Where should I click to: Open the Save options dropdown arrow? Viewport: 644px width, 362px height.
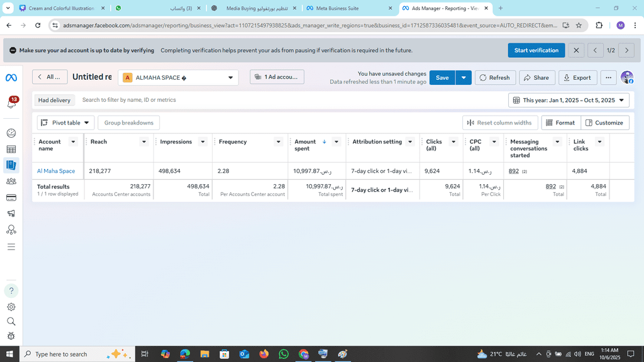coord(464,77)
